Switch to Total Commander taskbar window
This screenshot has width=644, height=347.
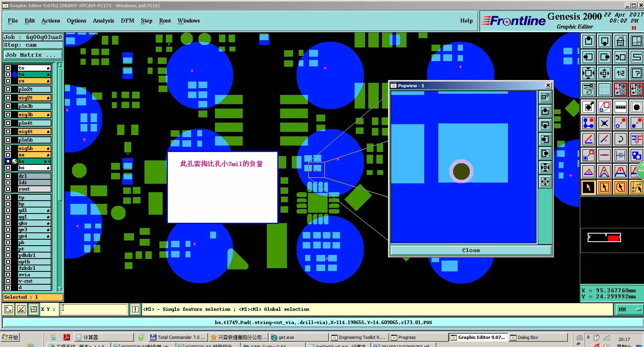click(x=178, y=337)
